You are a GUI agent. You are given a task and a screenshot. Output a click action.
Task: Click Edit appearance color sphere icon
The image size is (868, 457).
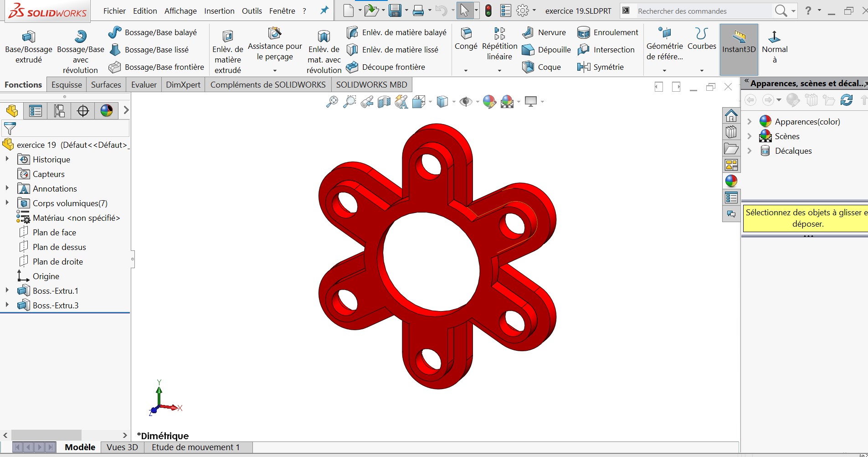pos(489,102)
